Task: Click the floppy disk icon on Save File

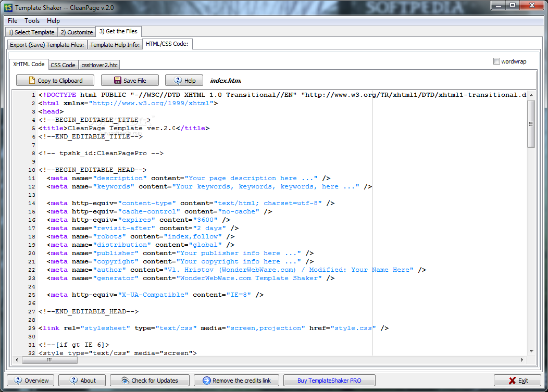Action: (x=118, y=80)
